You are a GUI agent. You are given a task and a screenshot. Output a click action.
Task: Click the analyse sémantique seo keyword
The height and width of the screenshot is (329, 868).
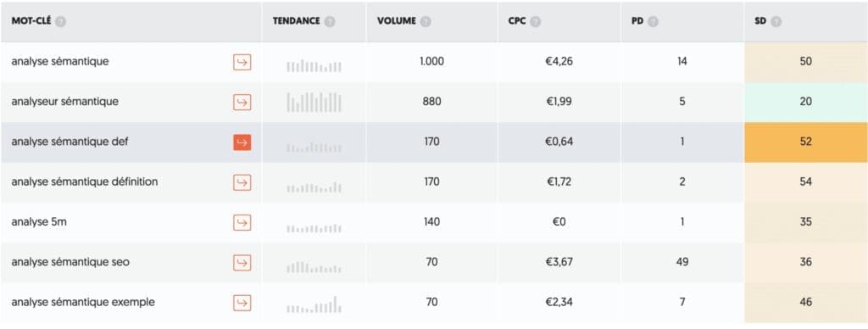point(70,262)
